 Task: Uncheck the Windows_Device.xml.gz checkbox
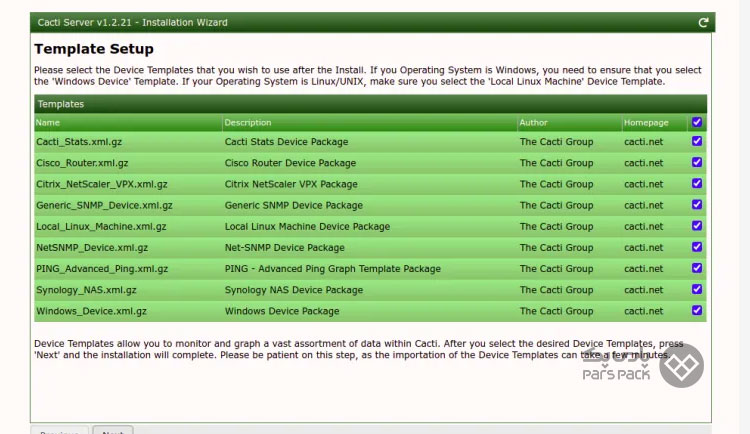697,310
